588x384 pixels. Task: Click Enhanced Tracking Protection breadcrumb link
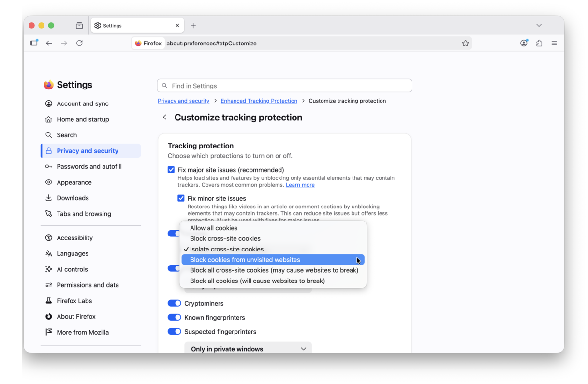click(x=259, y=101)
